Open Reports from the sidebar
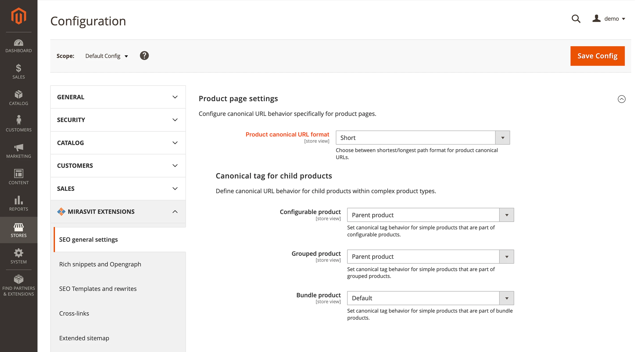This screenshot has width=644, height=352. [19, 203]
